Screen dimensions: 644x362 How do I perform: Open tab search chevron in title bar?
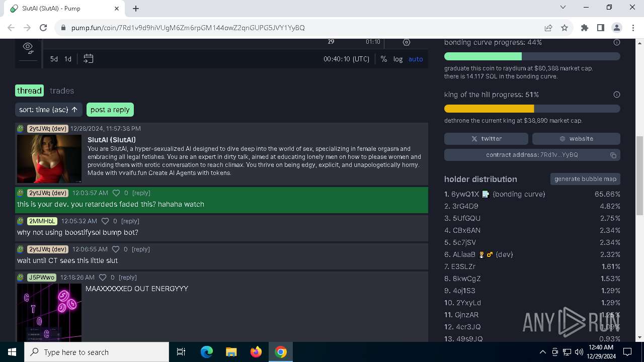coord(563,8)
